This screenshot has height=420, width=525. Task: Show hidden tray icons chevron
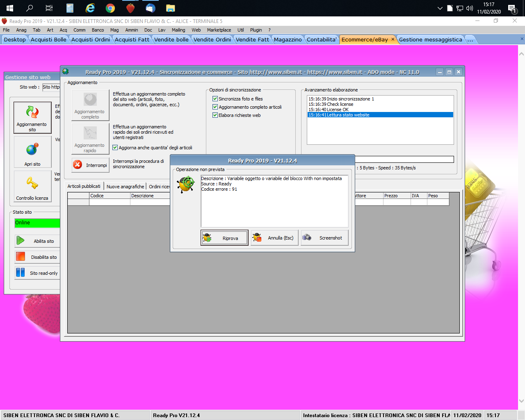click(x=440, y=8)
